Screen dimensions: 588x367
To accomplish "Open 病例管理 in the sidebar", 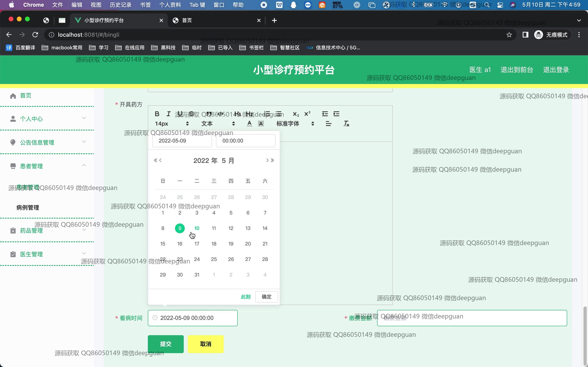I will pyautogui.click(x=28, y=208).
